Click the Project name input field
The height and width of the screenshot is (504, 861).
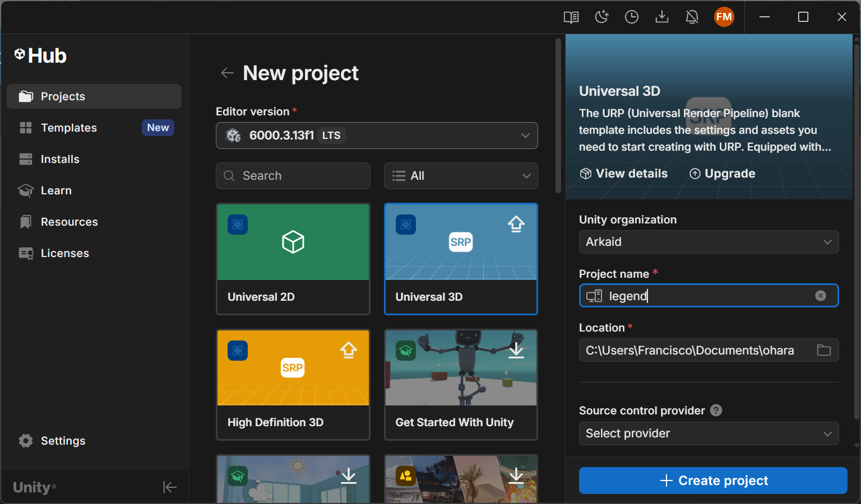pos(709,296)
